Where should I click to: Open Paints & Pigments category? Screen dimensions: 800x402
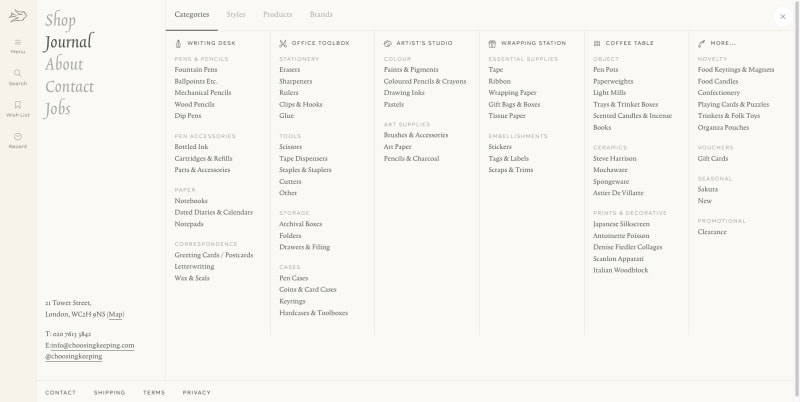411,69
